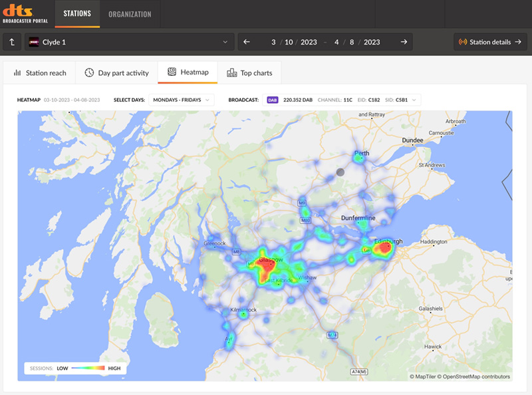Click the up arrow back button

pos(11,42)
